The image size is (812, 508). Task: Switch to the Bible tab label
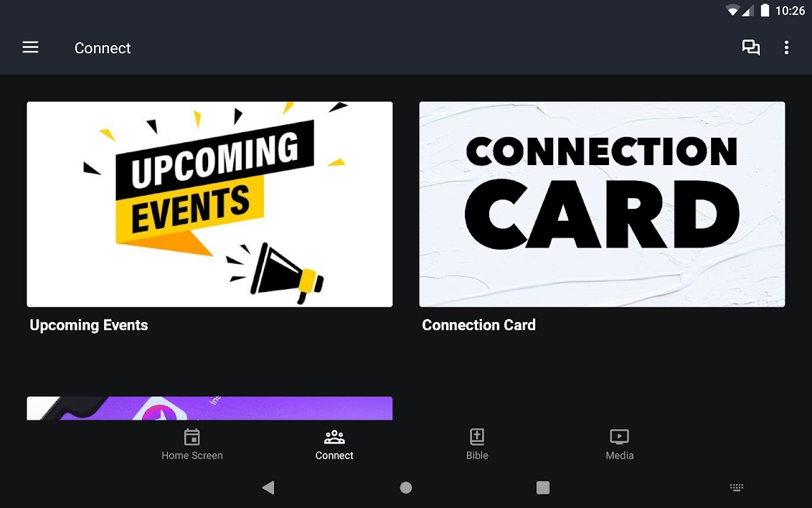pyautogui.click(x=477, y=455)
